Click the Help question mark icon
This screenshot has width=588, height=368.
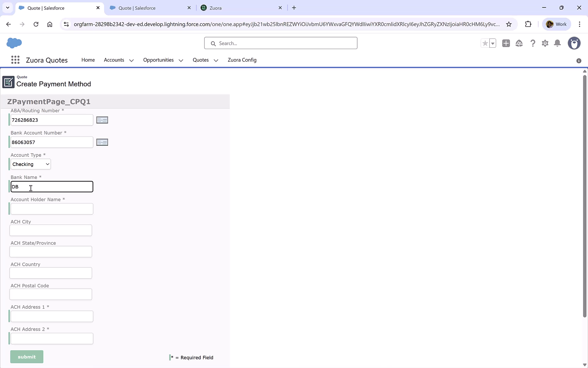(533, 43)
